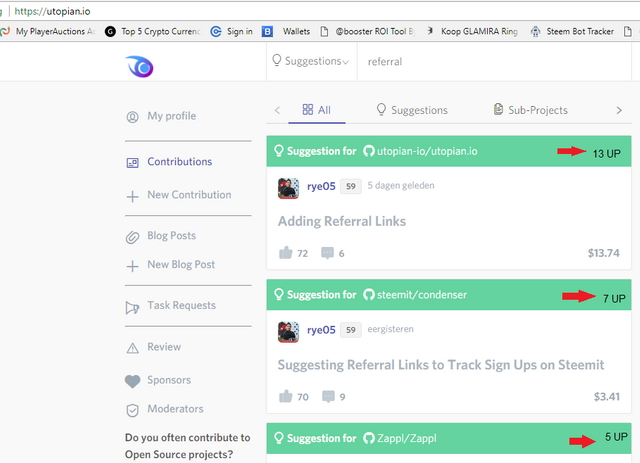The image size is (640, 463).
Task: Click GitHub icon next to steemit/condenser
Action: coord(369,294)
